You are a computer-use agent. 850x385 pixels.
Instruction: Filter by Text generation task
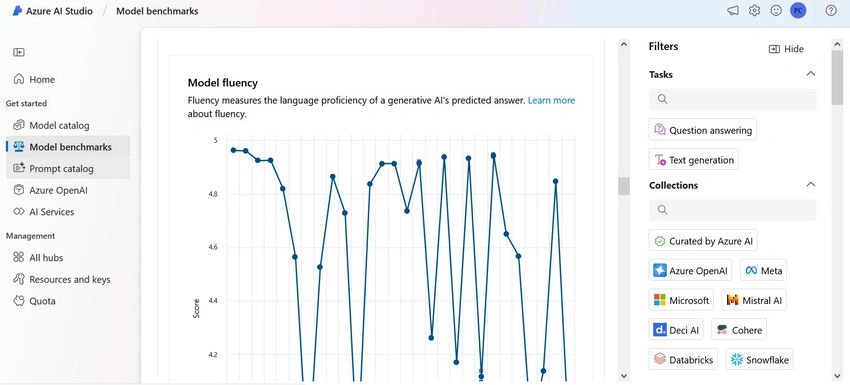[693, 159]
